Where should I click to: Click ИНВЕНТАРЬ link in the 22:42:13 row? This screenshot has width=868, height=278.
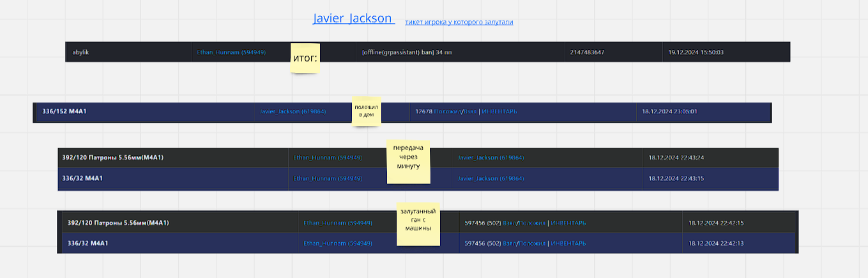pos(568,243)
